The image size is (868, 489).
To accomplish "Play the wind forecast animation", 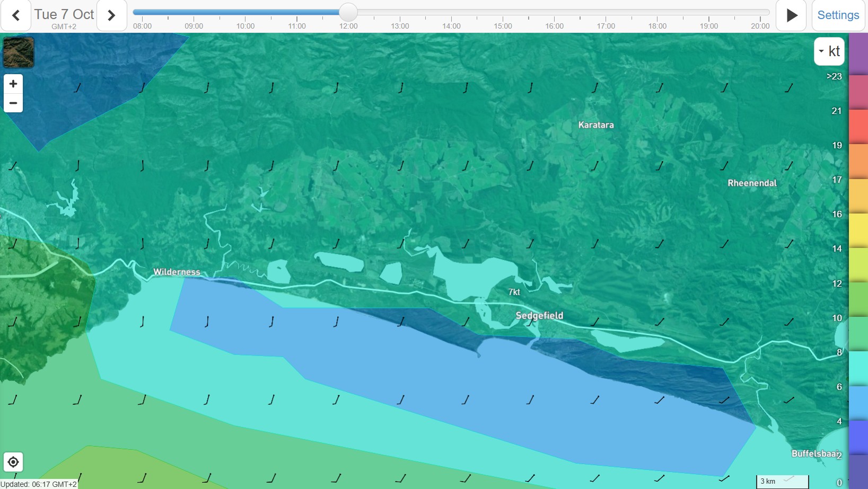I will (x=791, y=15).
